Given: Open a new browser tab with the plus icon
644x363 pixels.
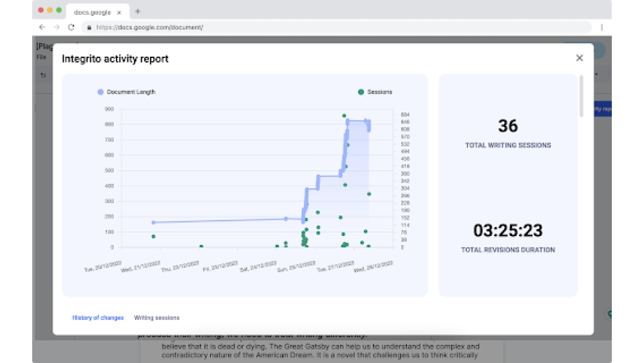Looking at the screenshot, I should (x=138, y=12).
